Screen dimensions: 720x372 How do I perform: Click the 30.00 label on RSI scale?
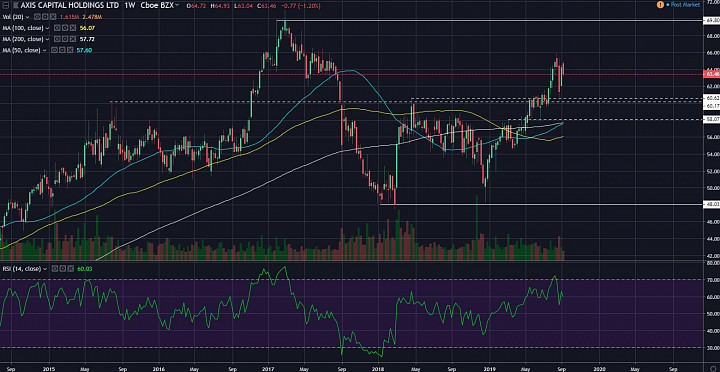click(713, 347)
